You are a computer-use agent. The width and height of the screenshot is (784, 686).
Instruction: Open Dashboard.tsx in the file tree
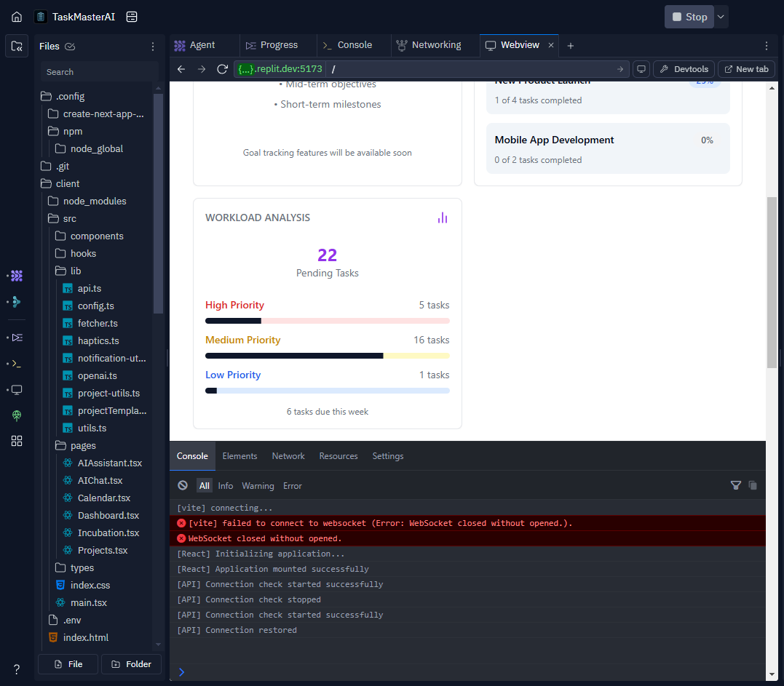pyautogui.click(x=108, y=516)
